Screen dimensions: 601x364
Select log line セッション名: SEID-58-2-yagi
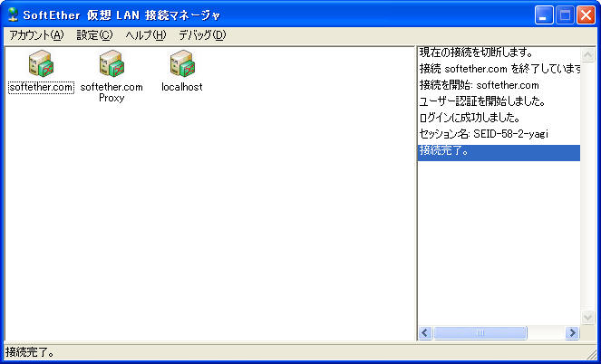[x=499, y=134]
